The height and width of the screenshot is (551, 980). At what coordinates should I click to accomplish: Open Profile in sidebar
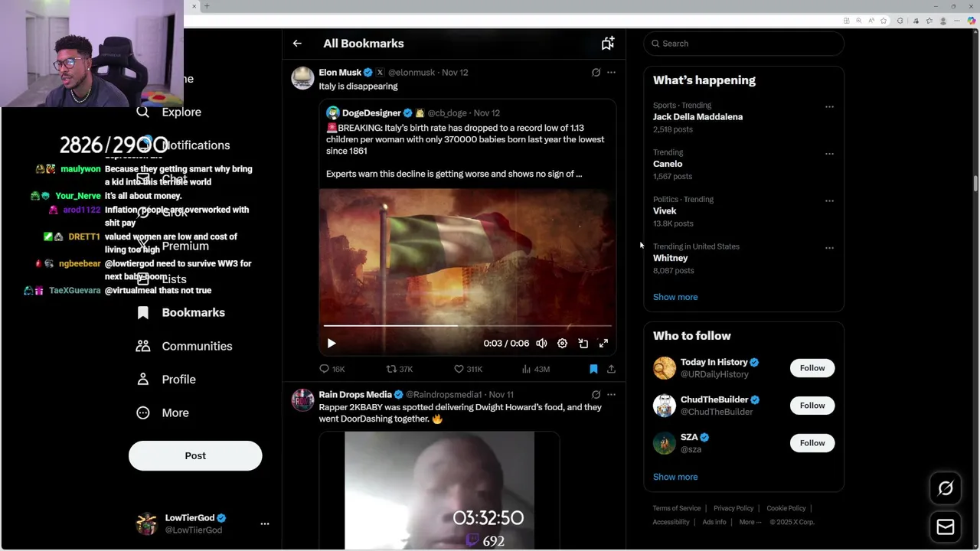166,380
